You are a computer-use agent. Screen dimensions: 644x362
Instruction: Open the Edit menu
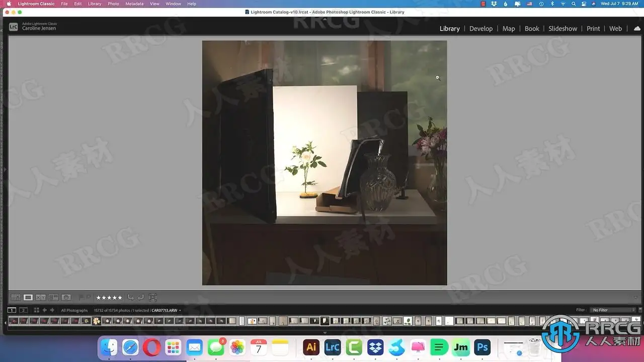coord(78,4)
